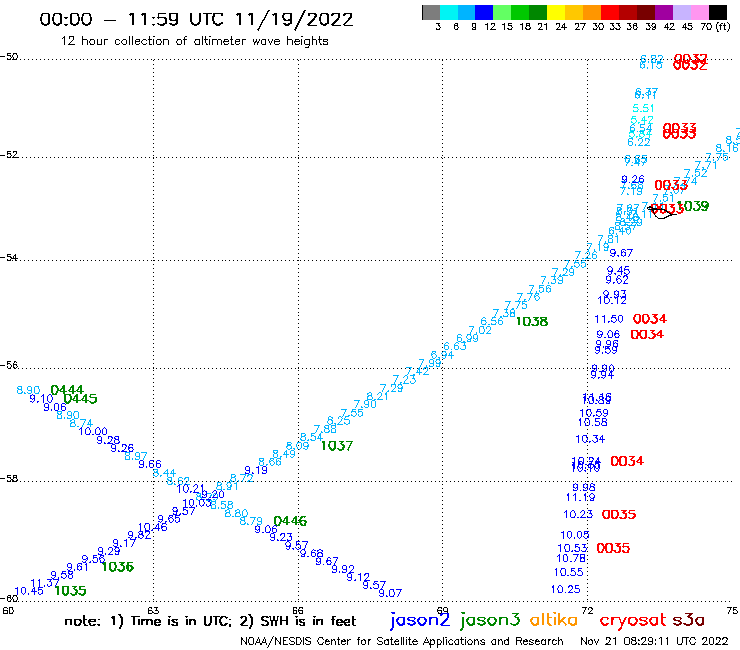Select the wave height value '11.19'
Viewport: 740px width, 650px height.
[580, 497]
